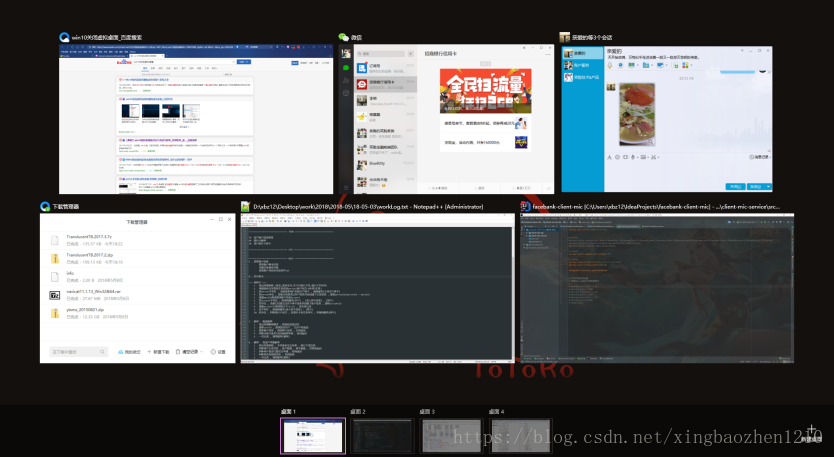Screen dimensions: 834x457
Task: Open the food photo in QQ chat
Action: coord(637,114)
